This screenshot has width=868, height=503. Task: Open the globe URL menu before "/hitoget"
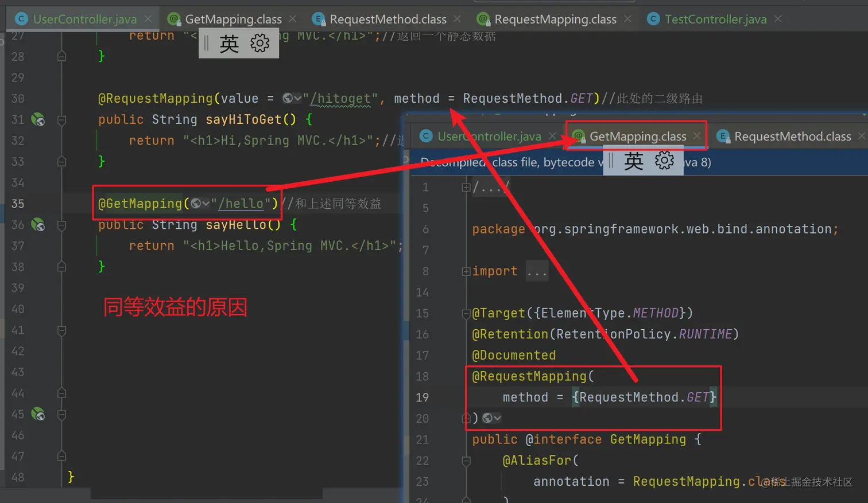pyautogui.click(x=292, y=99)
